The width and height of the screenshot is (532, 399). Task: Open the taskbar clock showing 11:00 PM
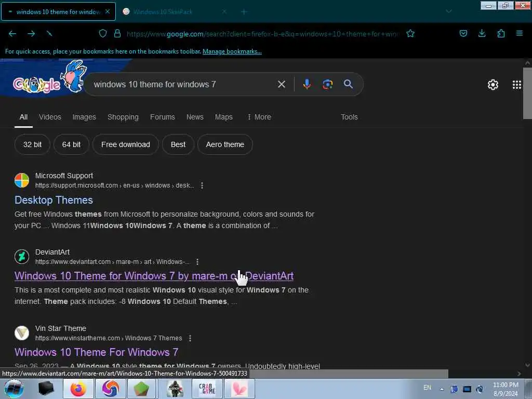click(506, 389)
